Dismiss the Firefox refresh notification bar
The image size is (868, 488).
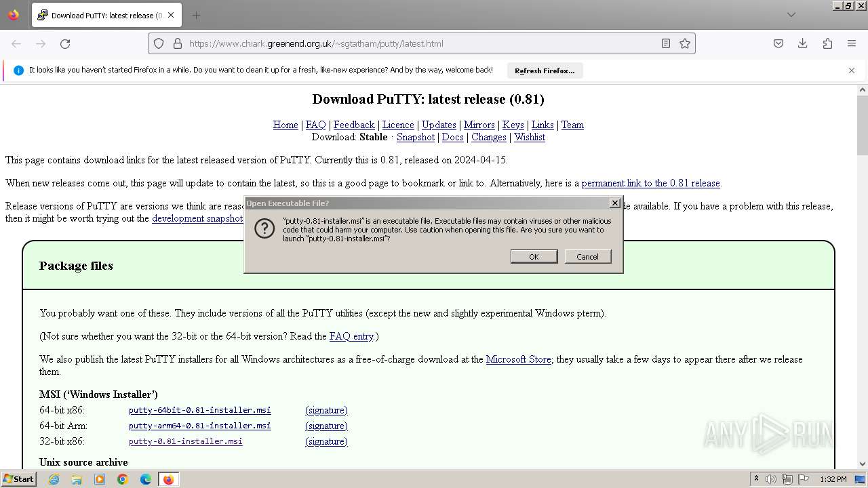pos(852,70)
